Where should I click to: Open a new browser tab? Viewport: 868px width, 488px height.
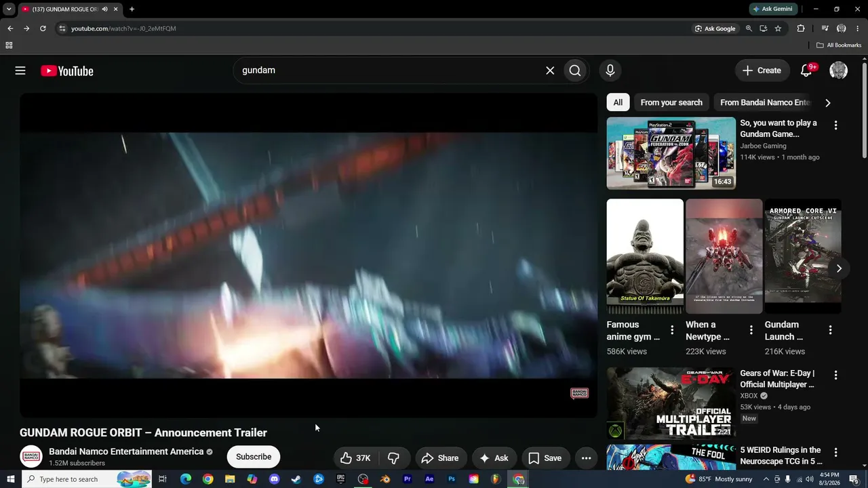132,9
